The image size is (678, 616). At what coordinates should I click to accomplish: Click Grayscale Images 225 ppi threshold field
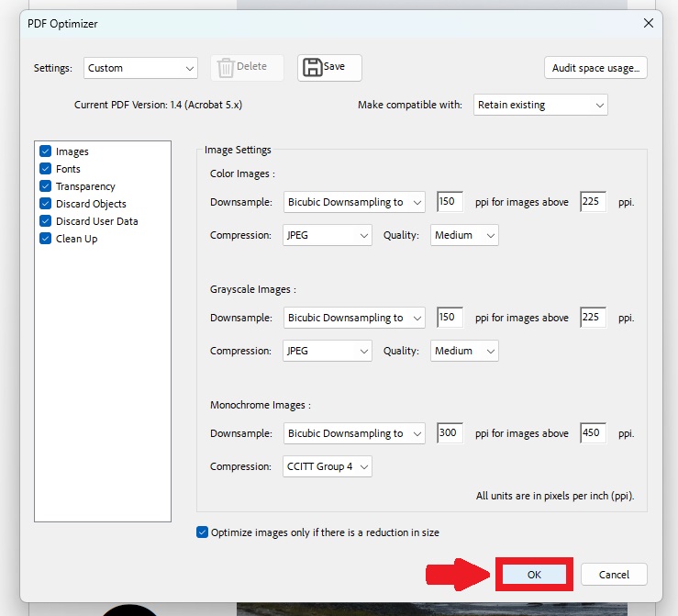coord(593,317)
